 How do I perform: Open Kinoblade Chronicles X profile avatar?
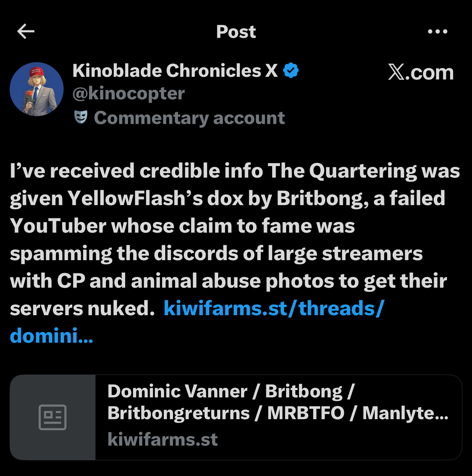pos(36,89)
